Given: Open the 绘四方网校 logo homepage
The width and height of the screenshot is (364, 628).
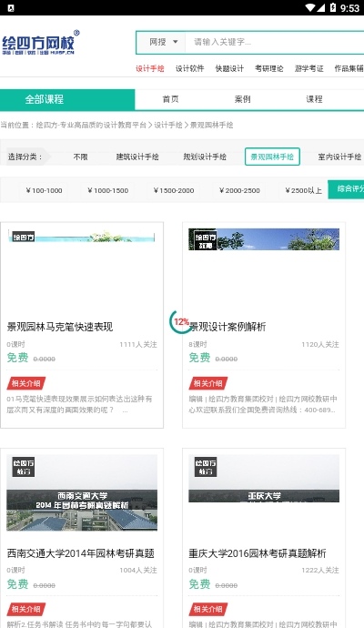Looking at the screenshot, I should 40,43.
